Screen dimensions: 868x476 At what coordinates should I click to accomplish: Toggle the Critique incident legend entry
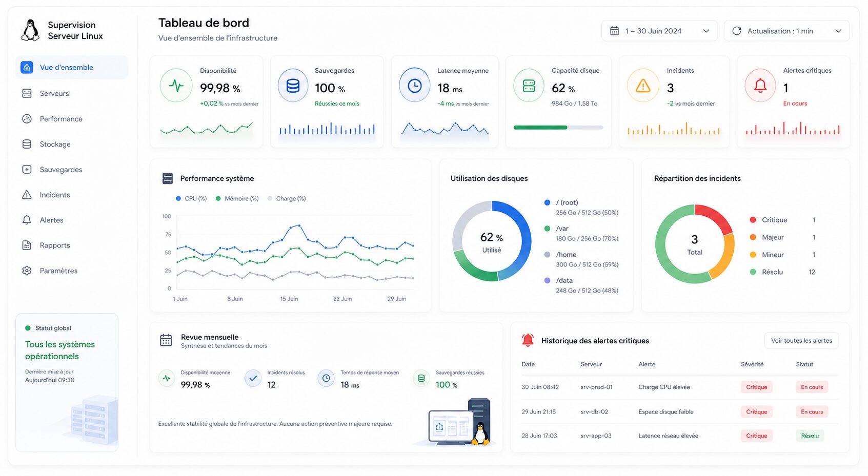coord(782,220)
